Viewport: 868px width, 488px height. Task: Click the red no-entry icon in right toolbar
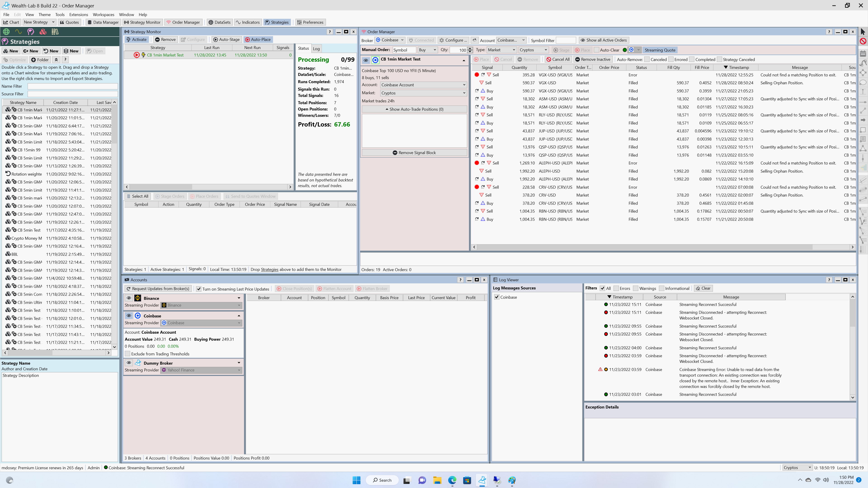pyautogui.click(x=863, y=41)
